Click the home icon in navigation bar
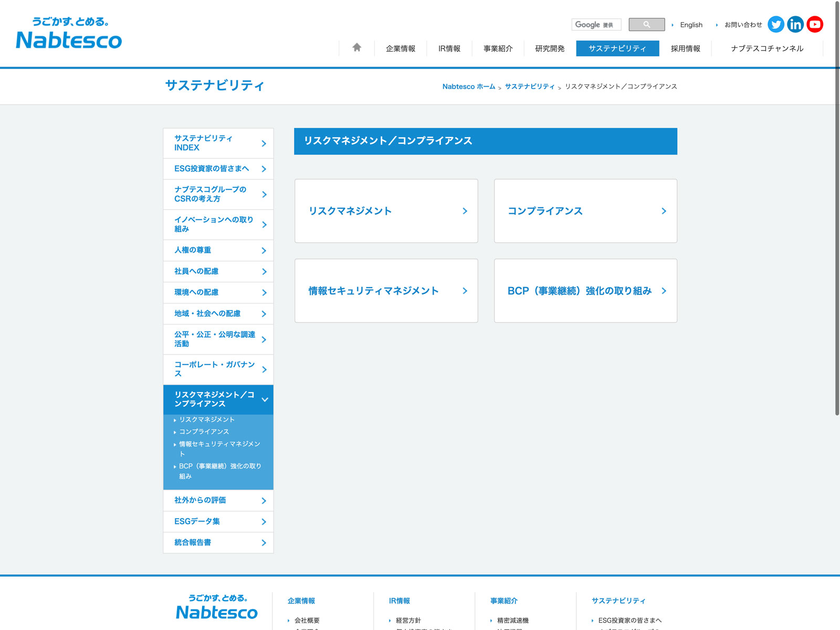The height and width of the screenshot is (630, 840). click(357, 48)
